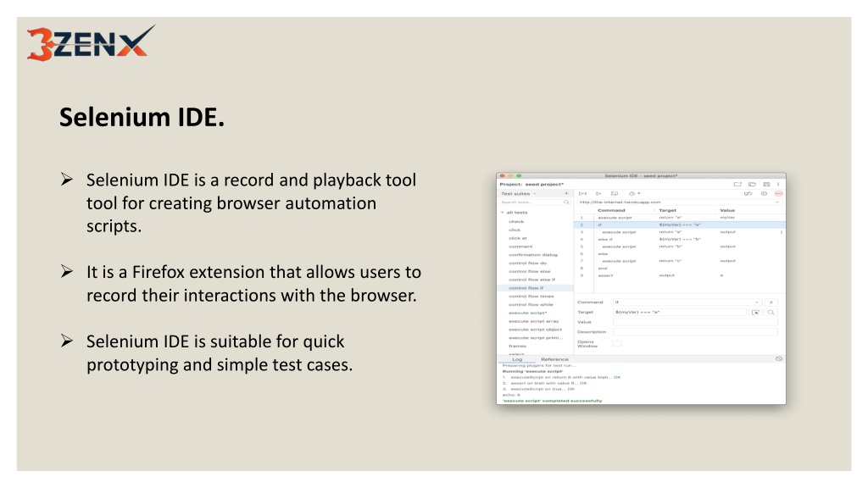Screen dimensions: 868x488
Task: Select the comment test
Action: [520, 247]
